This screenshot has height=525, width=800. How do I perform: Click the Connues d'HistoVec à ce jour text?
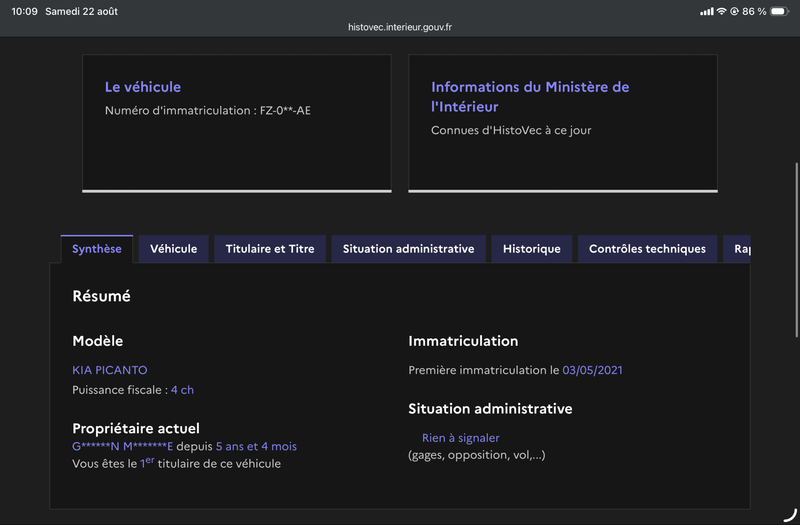511,130
